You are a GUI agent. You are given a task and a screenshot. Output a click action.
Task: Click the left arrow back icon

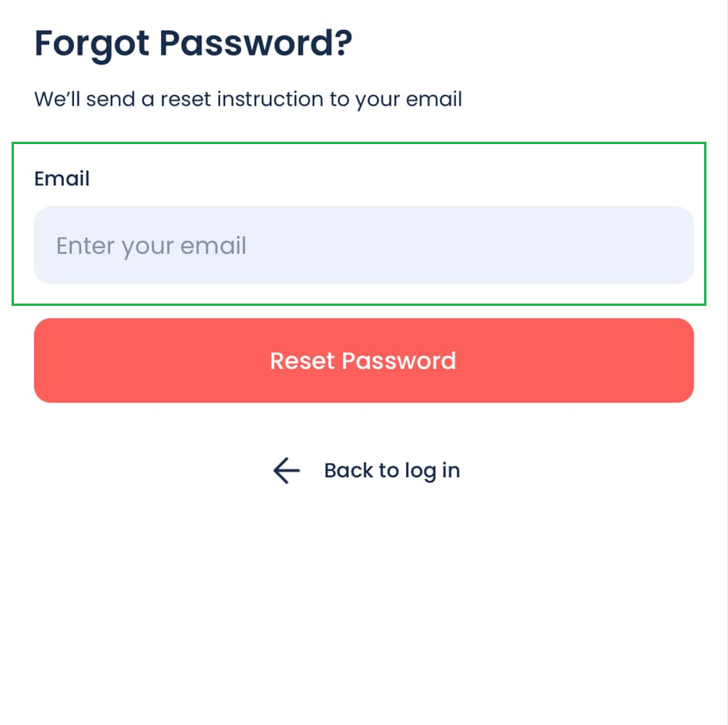pyautogui.click(x=286, y=470)
